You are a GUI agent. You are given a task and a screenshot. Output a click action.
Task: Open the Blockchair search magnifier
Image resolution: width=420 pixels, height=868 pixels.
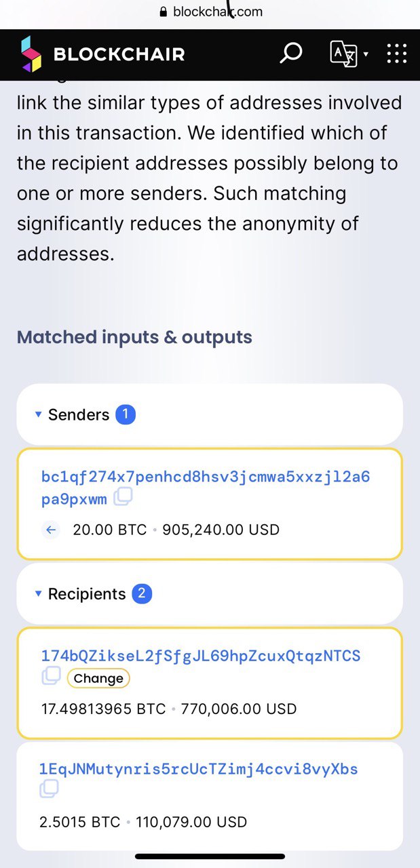[290, 53]
